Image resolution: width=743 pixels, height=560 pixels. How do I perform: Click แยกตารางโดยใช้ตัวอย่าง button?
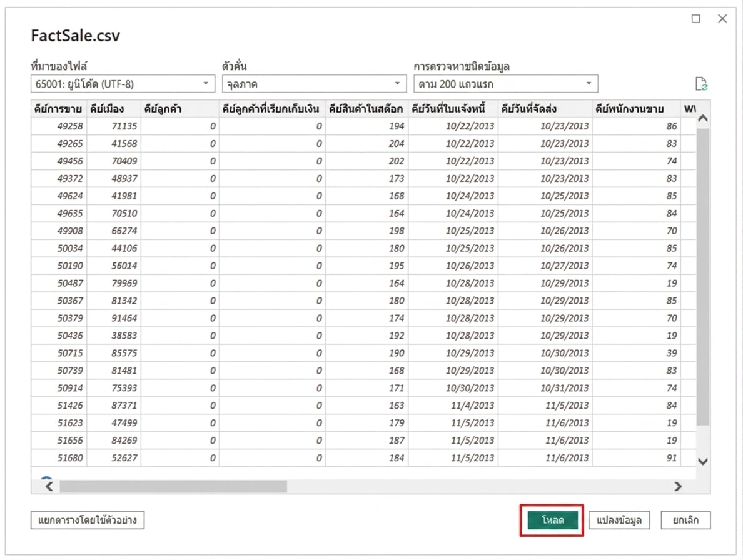click(88, 520)
